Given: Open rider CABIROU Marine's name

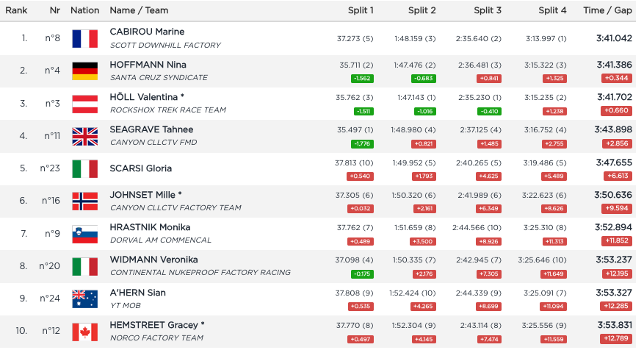Looking at the screenshot, I should tap(147, 32).
